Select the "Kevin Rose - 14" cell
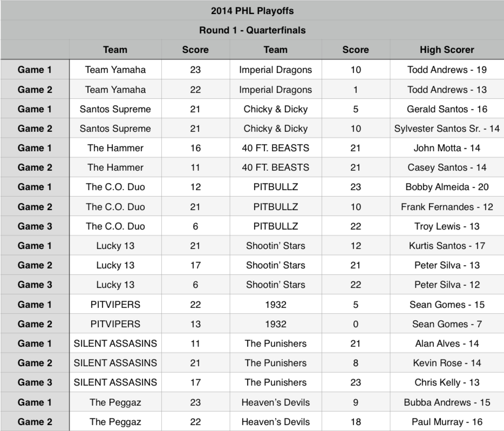The width and height of the screenshot is (504, 431). click(x=447, y=363)
